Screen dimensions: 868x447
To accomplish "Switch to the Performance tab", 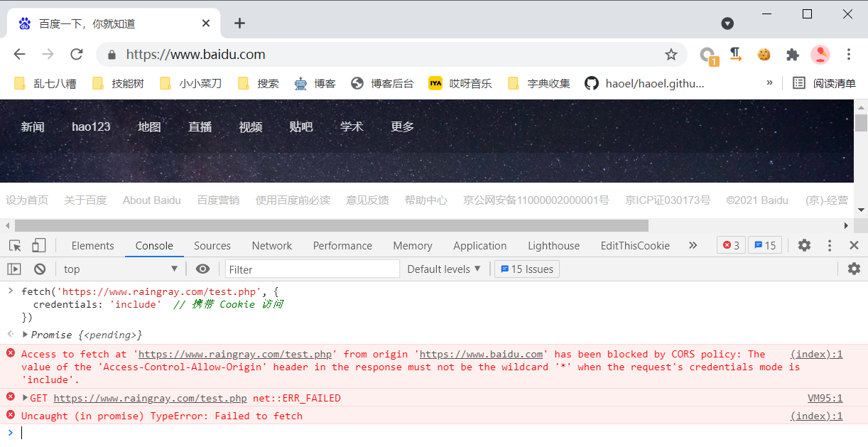I will coord(342,245).
